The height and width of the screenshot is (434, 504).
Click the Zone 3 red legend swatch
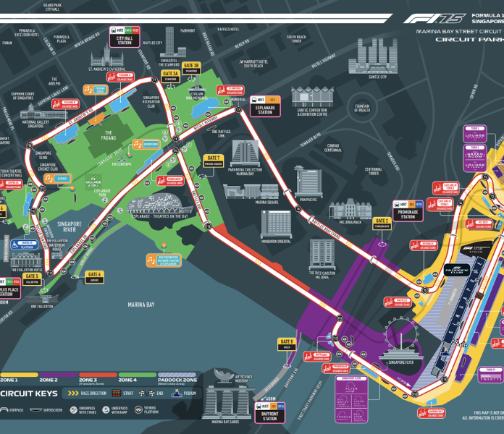tap(98, 375)
